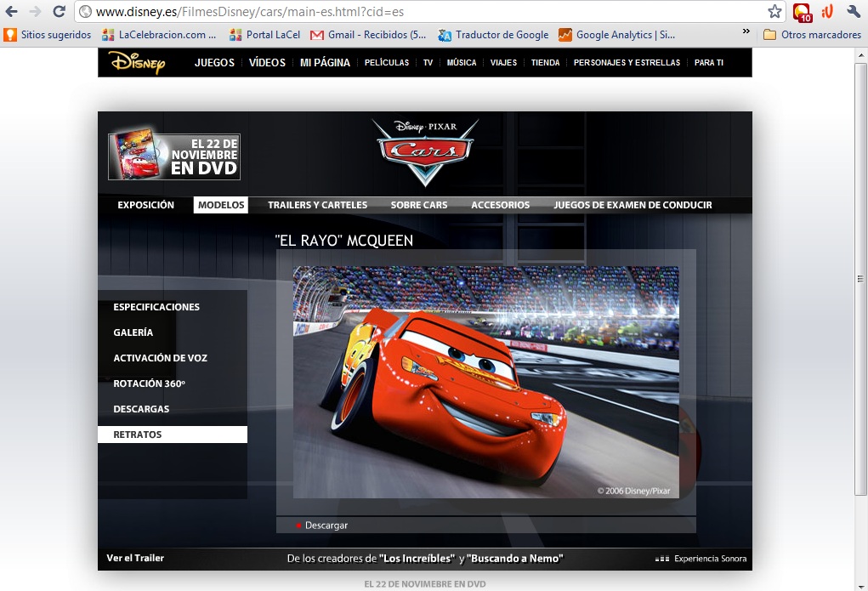The width and height of the screenshot is (868, 591).
Task: Expand bookmarks overflow chevron
Action: pos(746,31)
